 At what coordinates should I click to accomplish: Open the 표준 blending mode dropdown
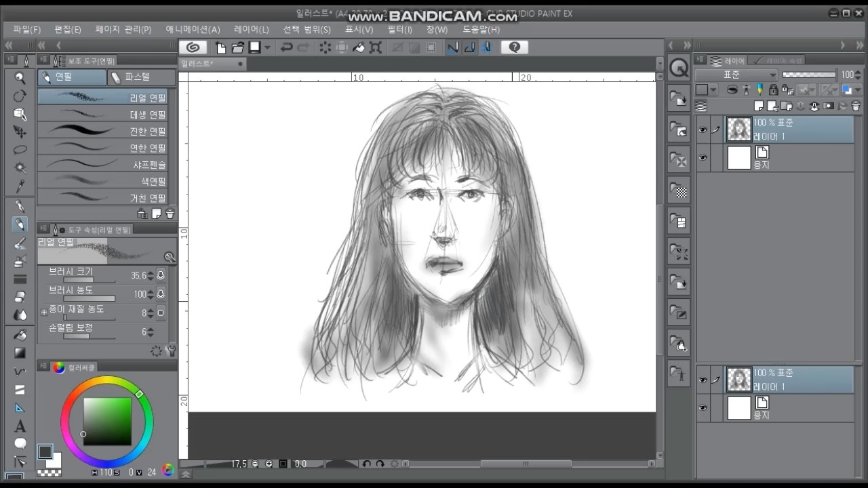(x=736, y=75)
